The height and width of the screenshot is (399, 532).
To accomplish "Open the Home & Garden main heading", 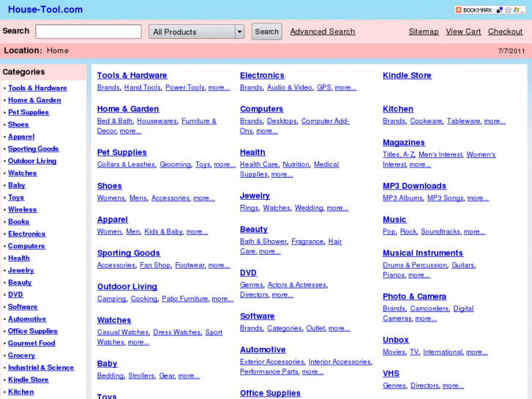I will (x=128, y=109).
